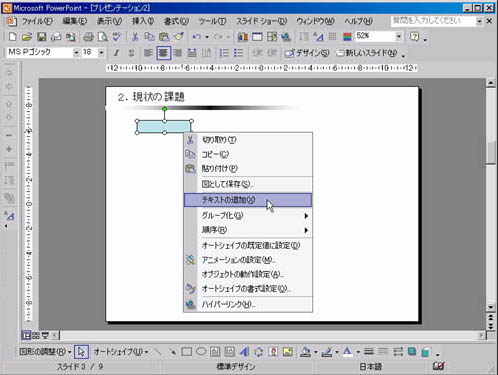Click the 新しいスライド button

367,53
